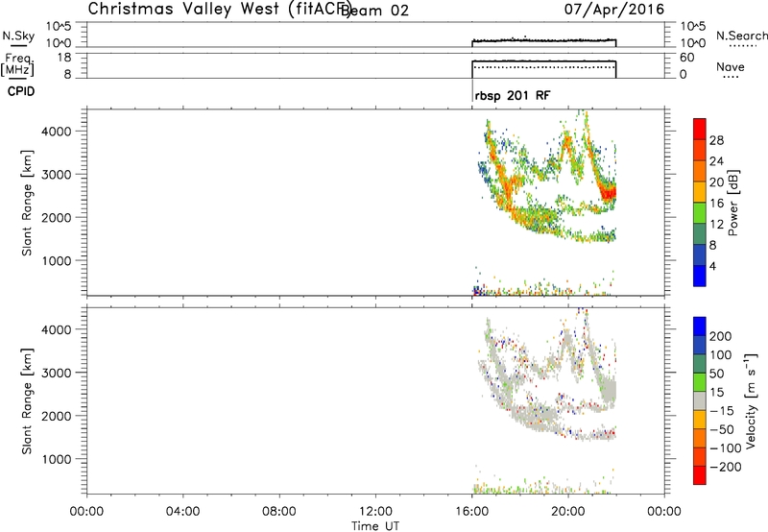Click the '4' label on Power colorbar
The width and height of the screenshot is (768, 532).
click(x=712, y=266)
